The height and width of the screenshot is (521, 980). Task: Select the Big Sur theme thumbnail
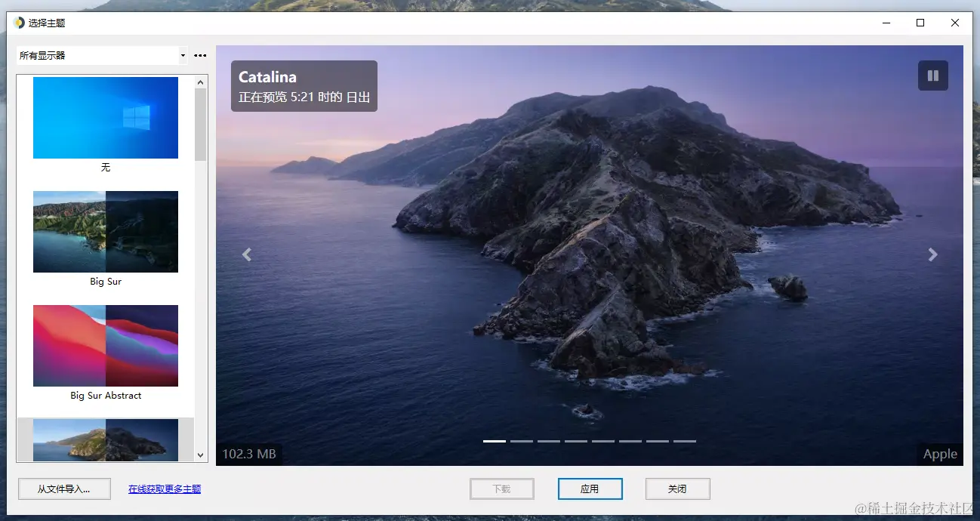pyautogui.click(x=106, y=232)
